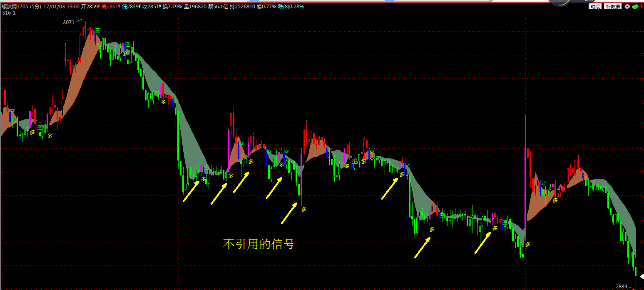Click the amount value 额56.1亿
Image resolution: width=644 pixels, height=290 pixels.
click(x=218, y=6)
